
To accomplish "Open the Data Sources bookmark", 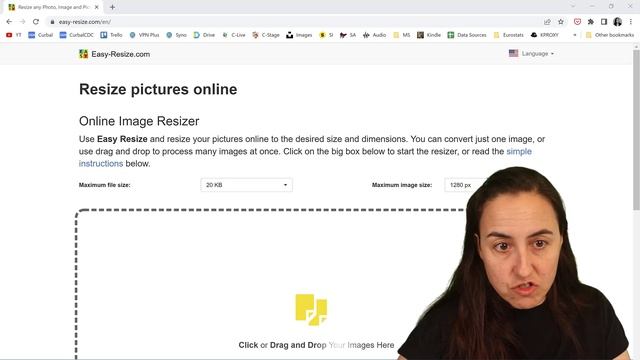I will tap(467, 35).
